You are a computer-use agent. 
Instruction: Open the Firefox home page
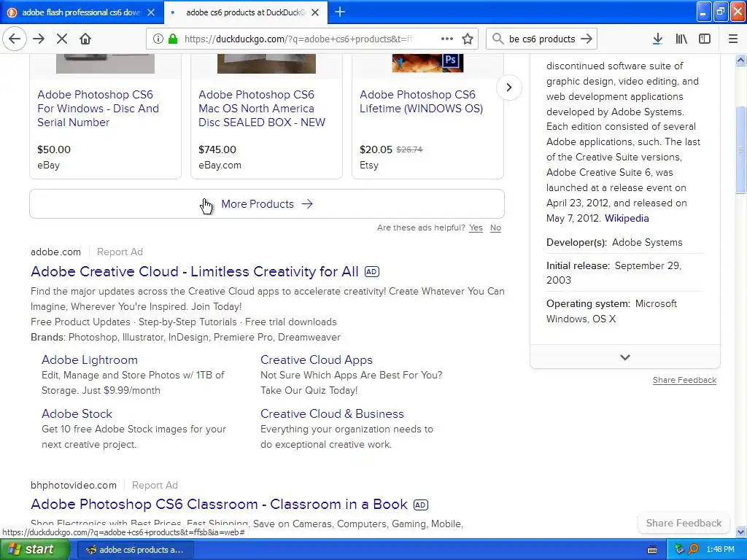(85, 39)
